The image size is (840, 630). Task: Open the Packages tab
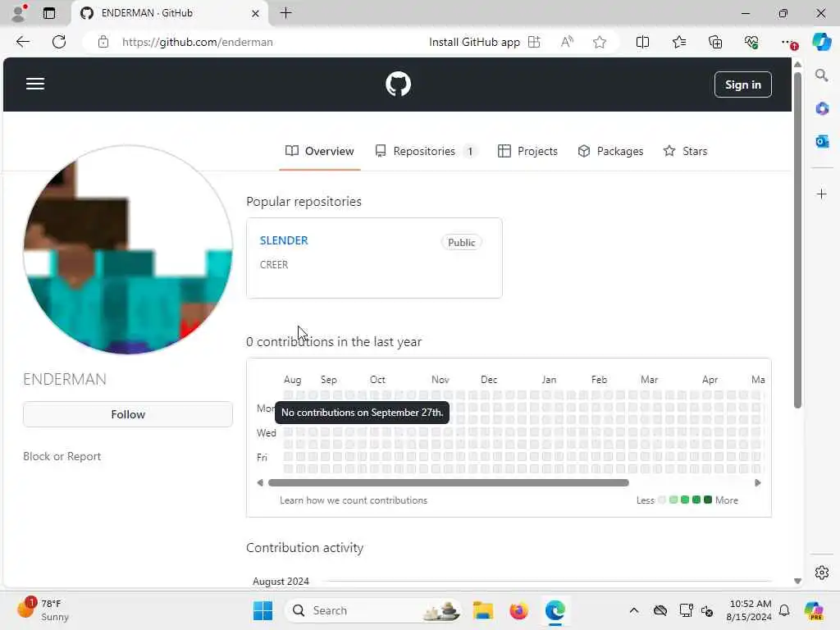pyautogui.click(x=610, y=151)
